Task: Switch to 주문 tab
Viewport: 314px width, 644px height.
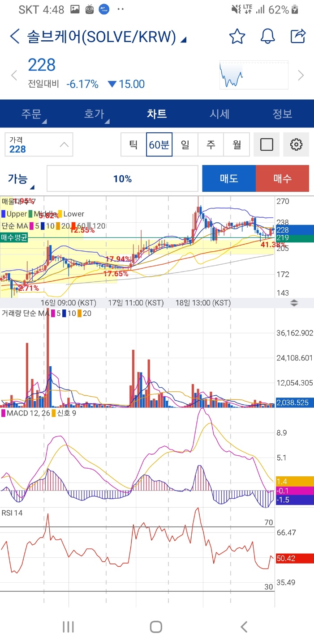Action: [31, 114]
